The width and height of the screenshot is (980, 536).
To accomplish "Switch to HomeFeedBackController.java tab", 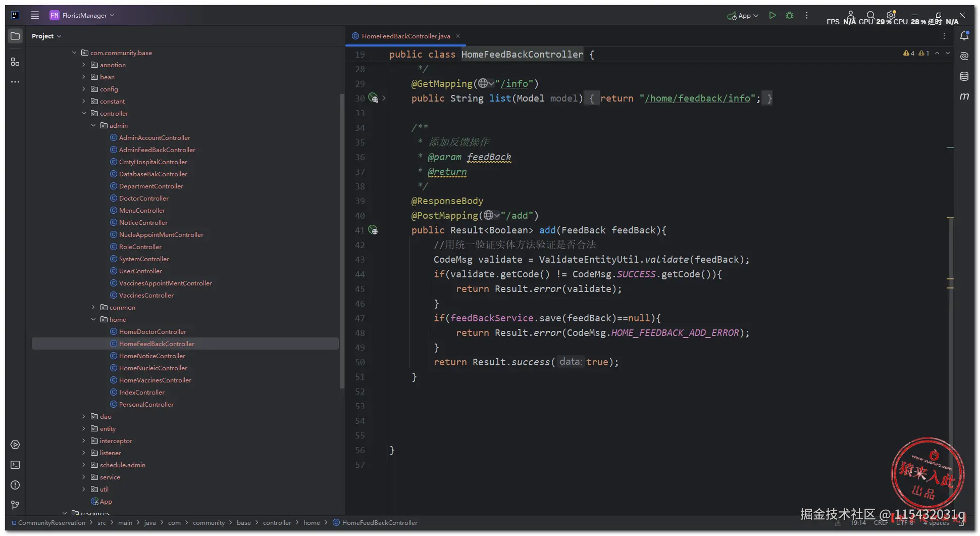I will (x=406, y=36).
